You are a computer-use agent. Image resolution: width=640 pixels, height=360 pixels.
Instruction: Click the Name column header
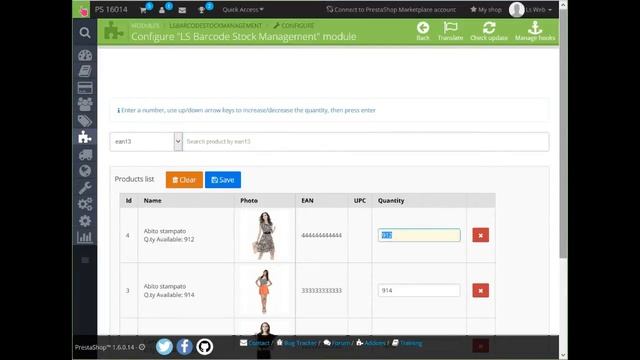click(153, 200)
